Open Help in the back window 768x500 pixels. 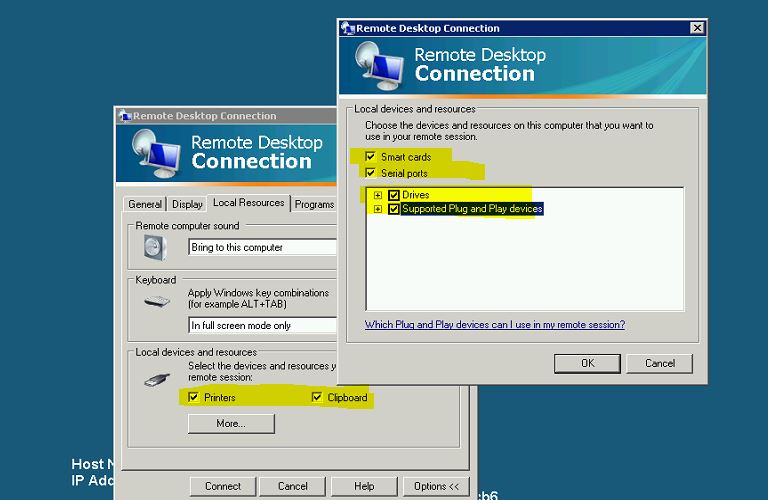point(364,486)
